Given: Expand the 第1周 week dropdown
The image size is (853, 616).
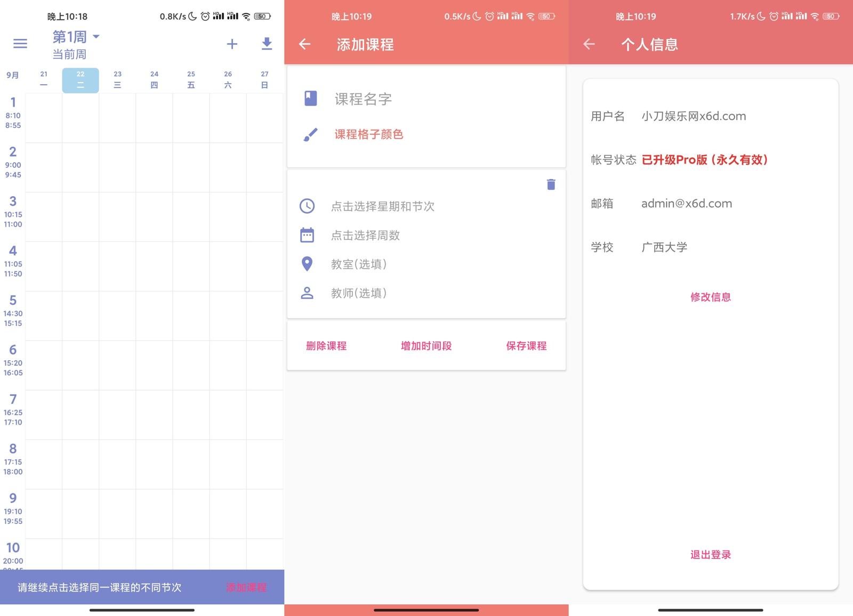Looking at the screenshot, I should pyautogui.click(x=96, y=37).
